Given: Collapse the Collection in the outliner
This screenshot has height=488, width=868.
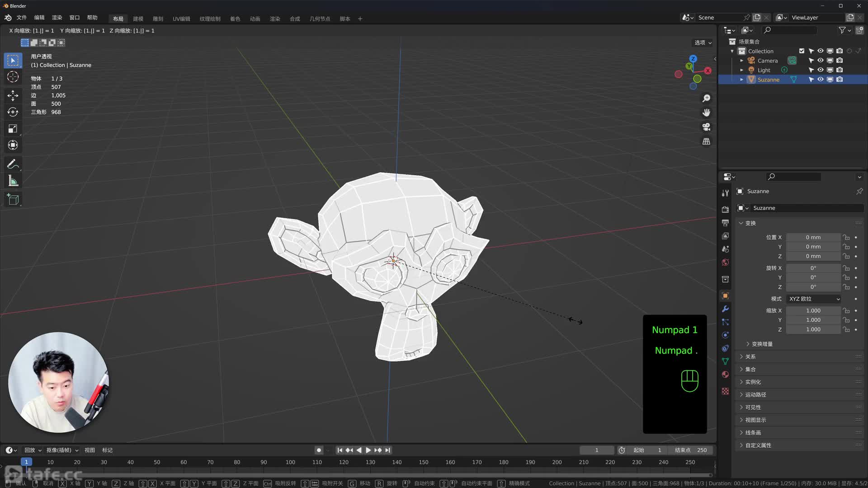Looking at the screenshot, I should point(732,51).
